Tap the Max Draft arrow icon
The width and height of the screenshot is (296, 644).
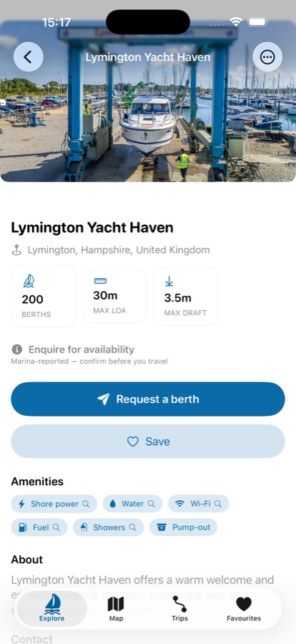tap(169, 281)
